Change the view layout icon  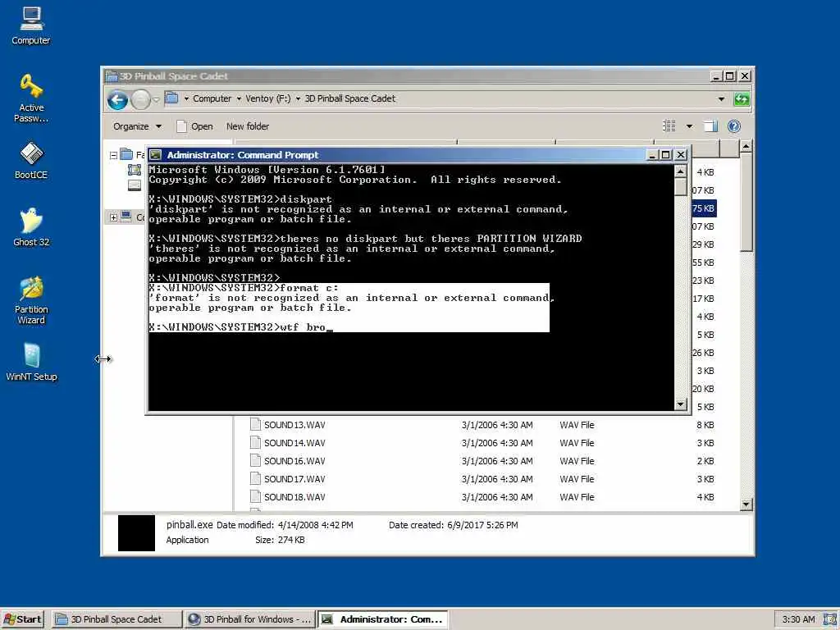[669, 126]
